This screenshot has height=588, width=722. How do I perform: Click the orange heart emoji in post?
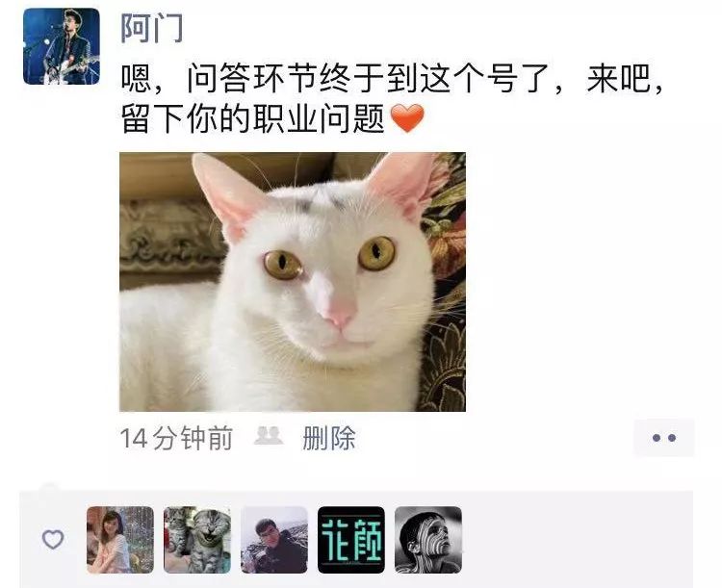pos(407,117)
